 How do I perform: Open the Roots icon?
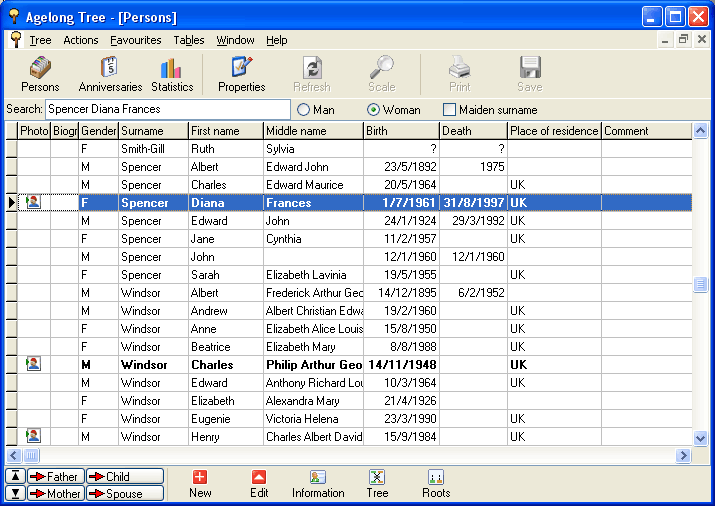(x=436, y=484)
